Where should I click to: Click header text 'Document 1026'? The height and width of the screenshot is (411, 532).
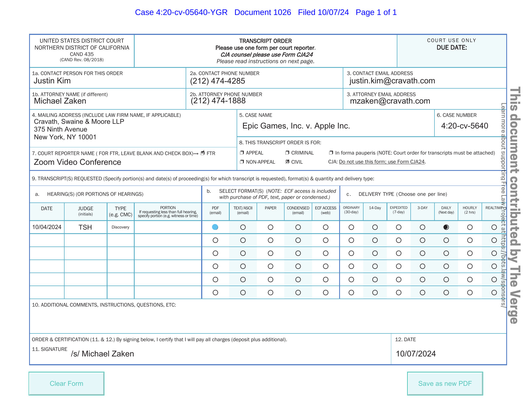tap(263, 12)
